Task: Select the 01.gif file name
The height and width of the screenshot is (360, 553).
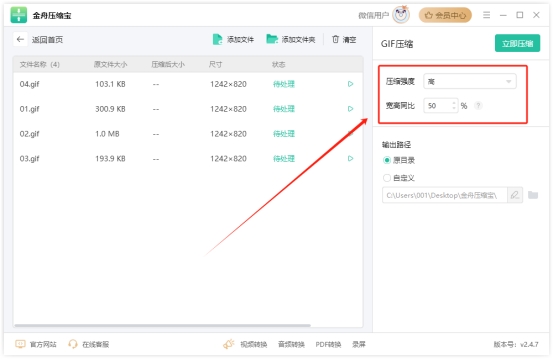Action: [30, 109]
